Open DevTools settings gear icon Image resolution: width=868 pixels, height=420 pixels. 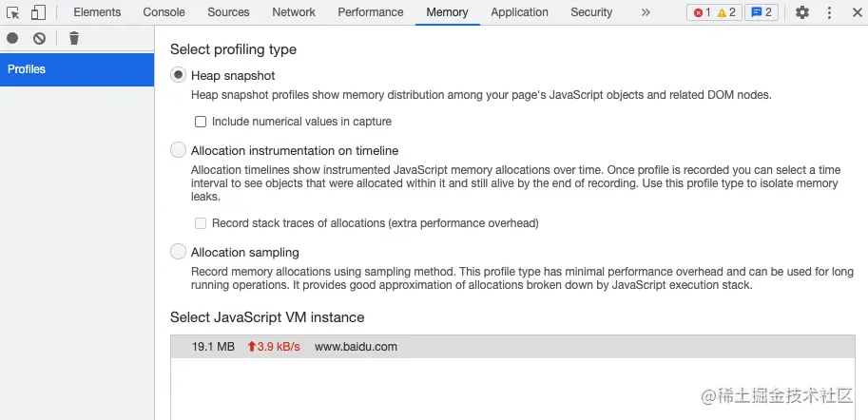point(802,12)
